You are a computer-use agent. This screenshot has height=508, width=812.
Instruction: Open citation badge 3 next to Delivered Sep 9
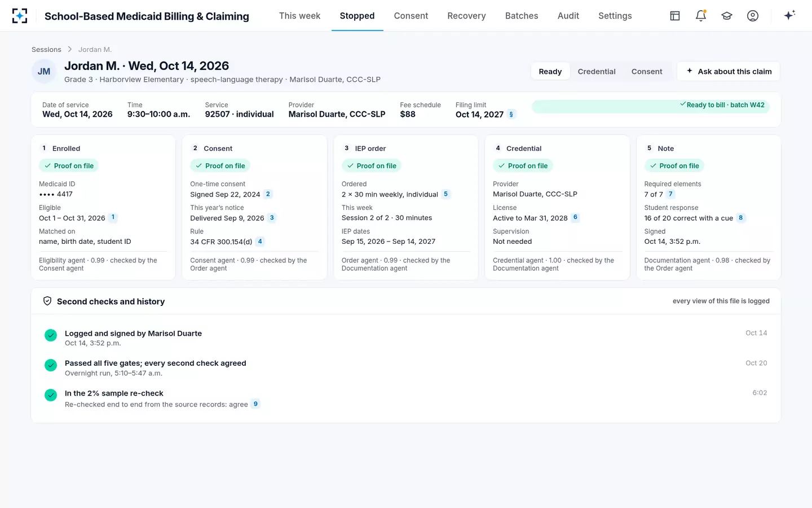tap(272, 218)
